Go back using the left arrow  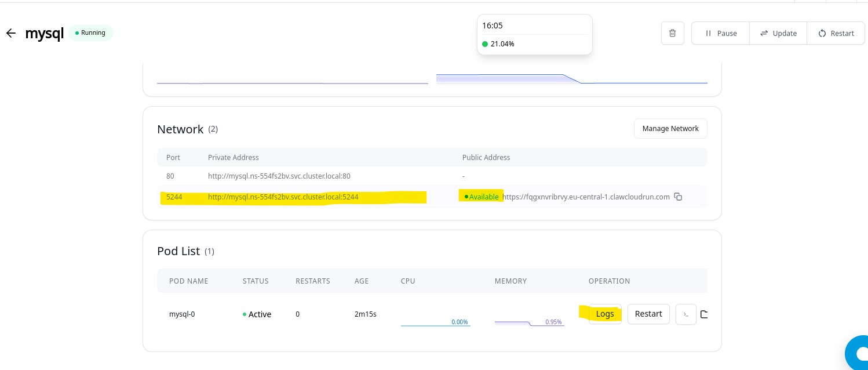pos(10,33)
